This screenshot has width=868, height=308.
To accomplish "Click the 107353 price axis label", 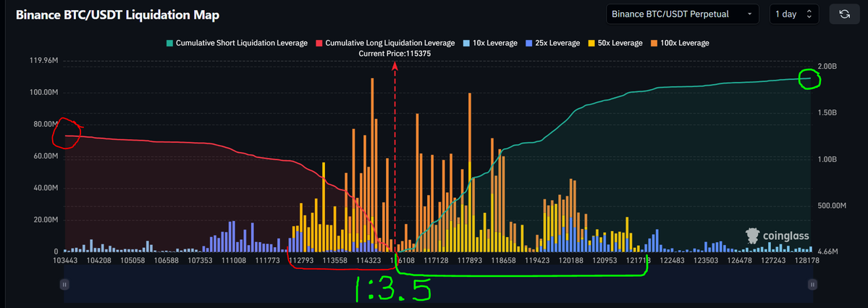I will click(x=201, y=259).
